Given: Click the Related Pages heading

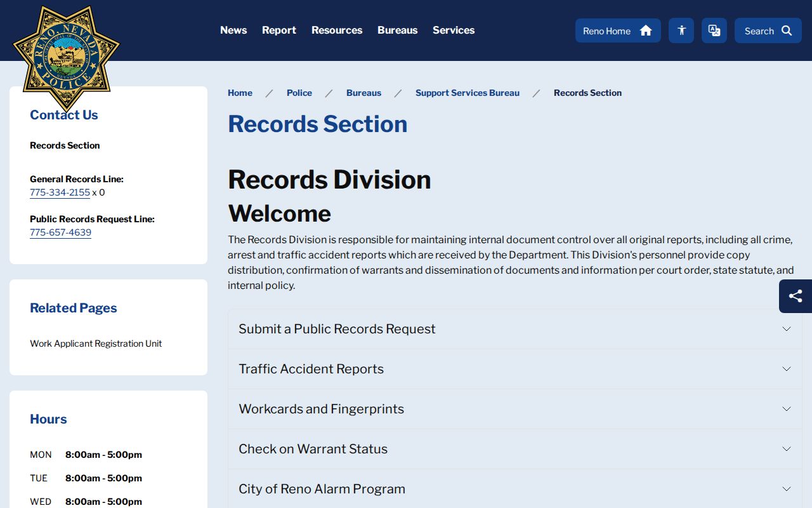Looking at the screenshot, I should click(74, 308).
